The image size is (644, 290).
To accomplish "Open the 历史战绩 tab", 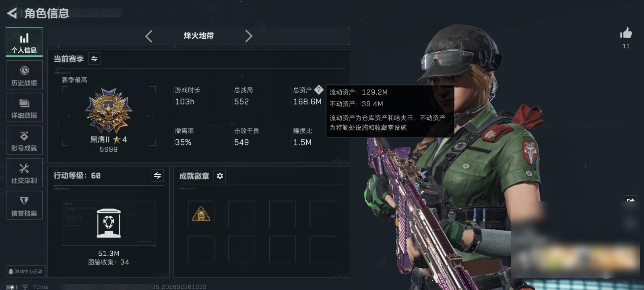I will (x=24, y=75).
